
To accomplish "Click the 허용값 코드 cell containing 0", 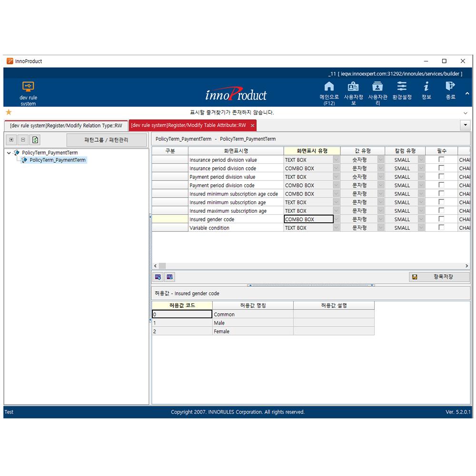I will coord(181,314).
